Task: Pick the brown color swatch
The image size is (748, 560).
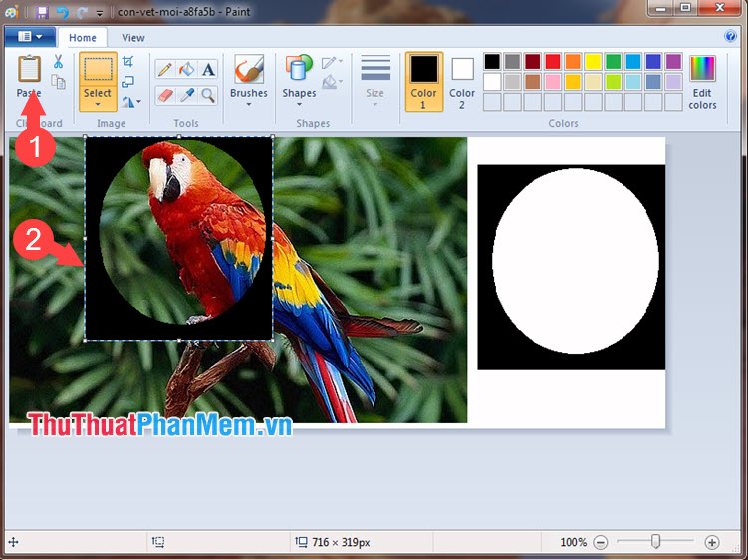Action: (533, 82)
